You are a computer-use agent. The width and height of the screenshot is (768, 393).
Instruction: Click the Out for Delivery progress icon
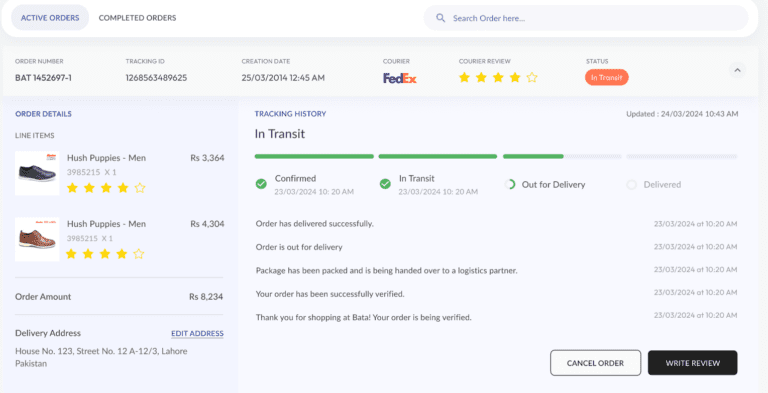point(510,185)
